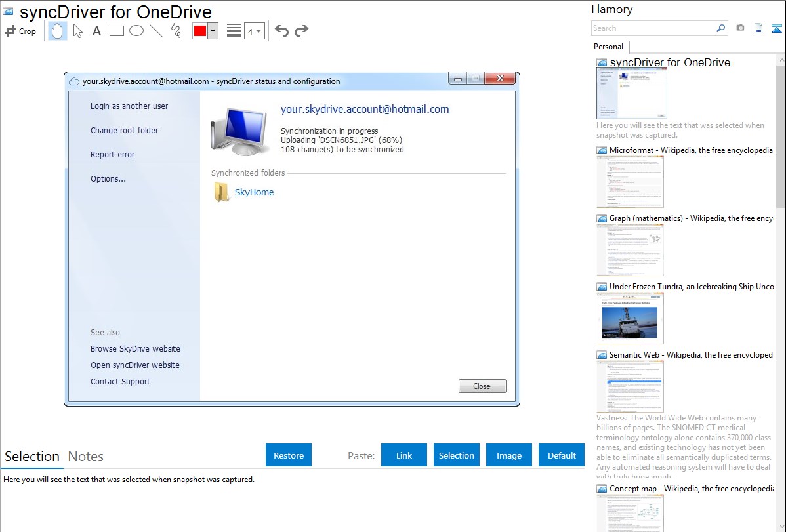786x532 pixels.
Task: Click the blue upward-arrow icon in Flamory panel
Action: [776, 29]
